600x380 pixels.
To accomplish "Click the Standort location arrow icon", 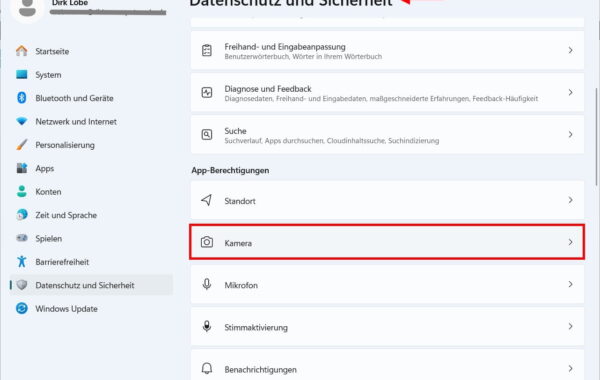I will coord(207,200).
